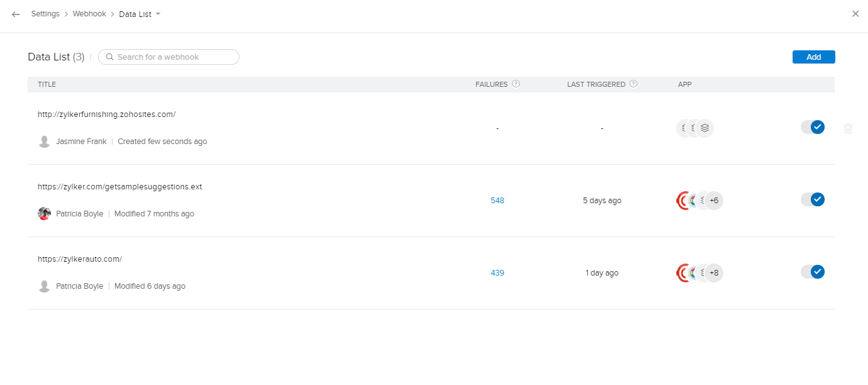Turn off the zylkerauto.com webhook switch
This screenshot has width=868, height=385.
(x=812, y=272)
